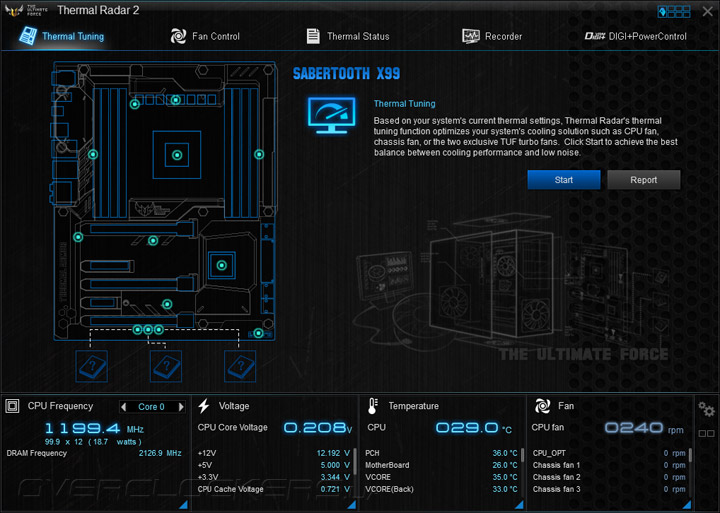The width and height of the screenshot is (720, 513).
Task: Click the Voltage lightning bolt icon
Action: [x=204, y=406]
